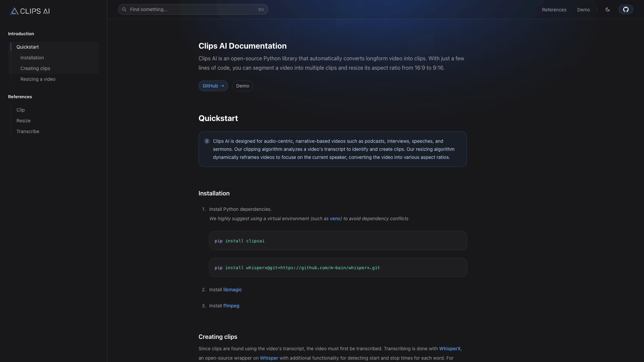Toggle the dark mode moon icon
Image resolution: width=644 pixels, height=362 pixels.
607,9
